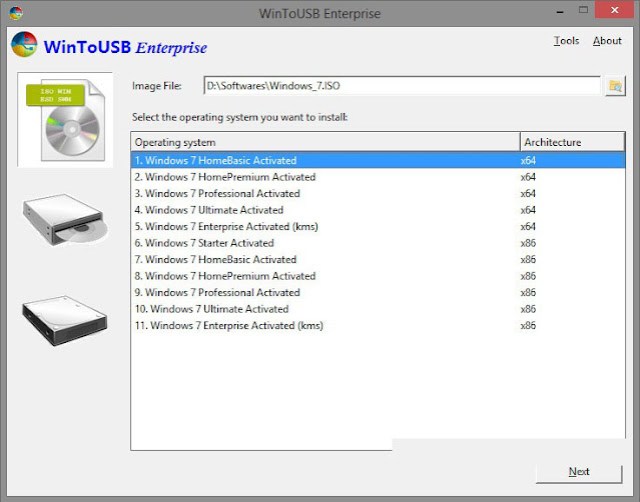
Task: Select 3. Windows 7 Professional Activated
Action: 378,193
